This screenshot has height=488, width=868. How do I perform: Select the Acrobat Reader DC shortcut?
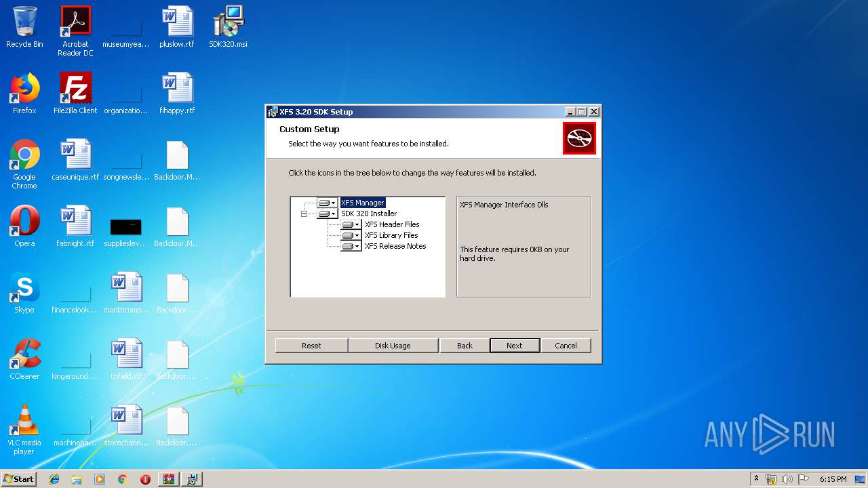coord(75,31)
